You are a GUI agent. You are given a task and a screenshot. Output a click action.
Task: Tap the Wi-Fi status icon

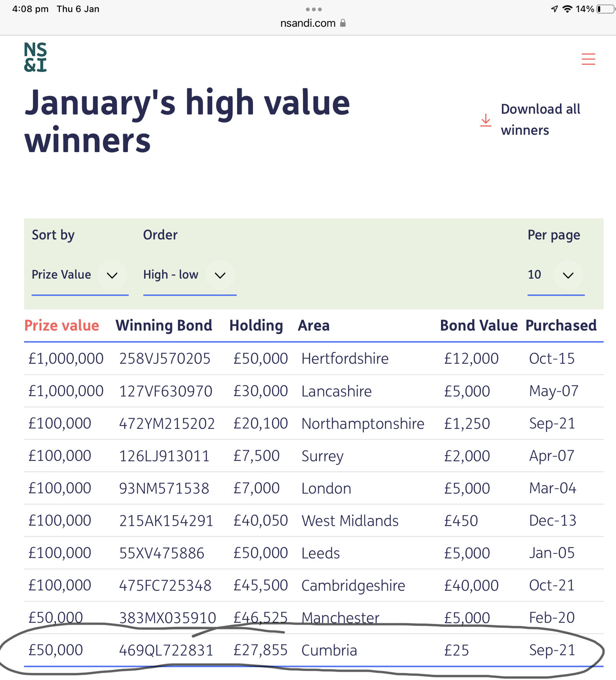tap(567, 9)
